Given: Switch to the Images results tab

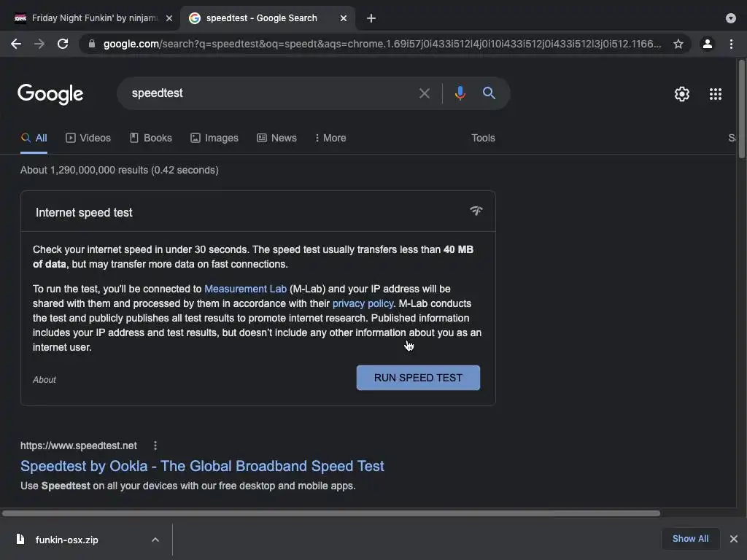Looking at the screenshot, I should click(x=214, y=138).
